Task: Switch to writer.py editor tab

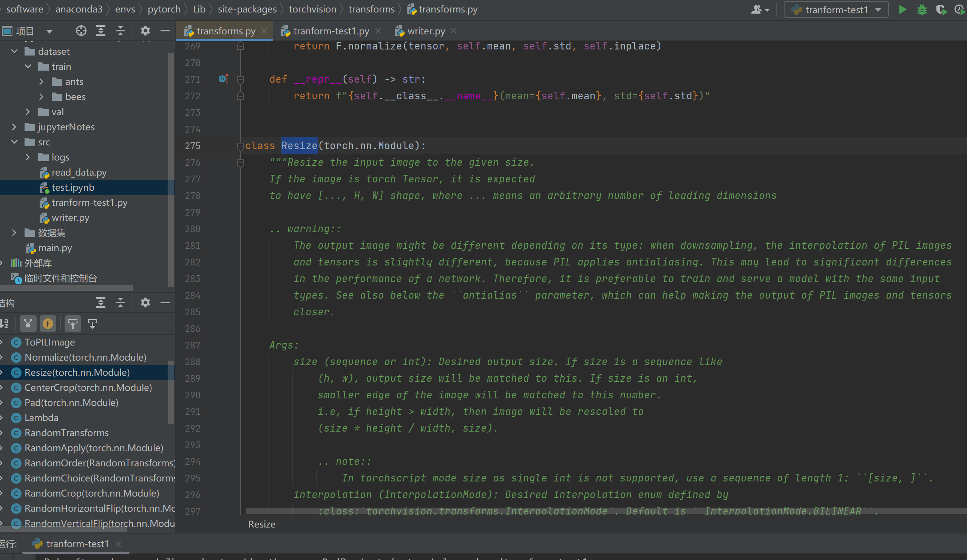Action: tap(426, 31)
